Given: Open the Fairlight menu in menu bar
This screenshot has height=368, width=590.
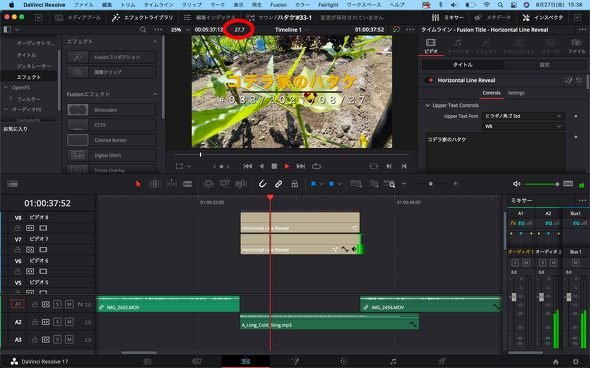Looking at the screenshot, I should click(x=328, y=5).
